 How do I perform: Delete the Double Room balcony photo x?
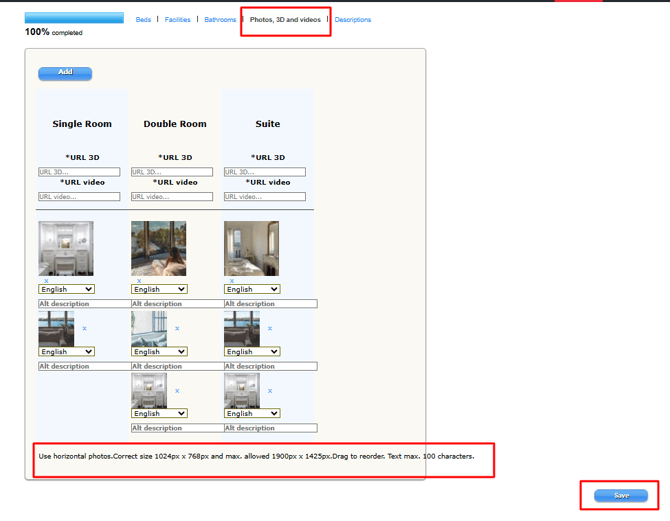pyautogui.click(x=139, y=281)
